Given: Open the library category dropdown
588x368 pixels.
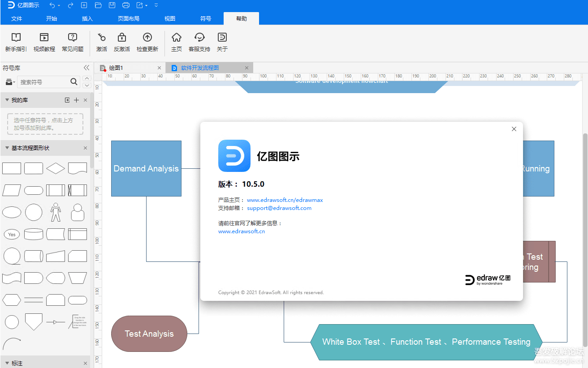Looking at the screenshot, I should 10,82.
